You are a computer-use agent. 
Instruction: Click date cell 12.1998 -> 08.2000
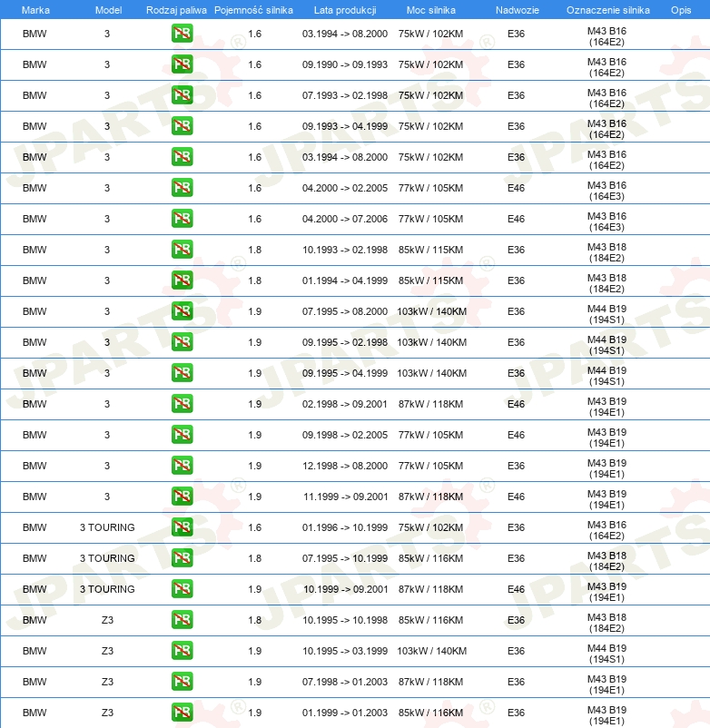tap(344, 466)
